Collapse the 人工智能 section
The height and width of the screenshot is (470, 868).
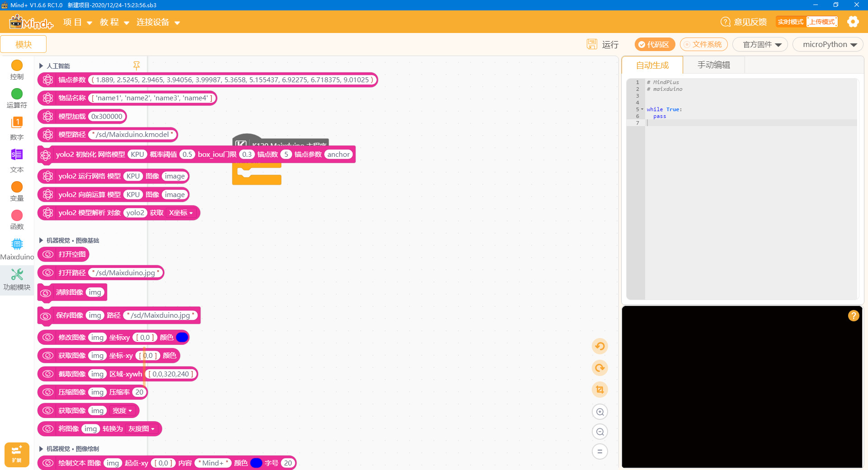pyautogui.click(x=41, y=66)
